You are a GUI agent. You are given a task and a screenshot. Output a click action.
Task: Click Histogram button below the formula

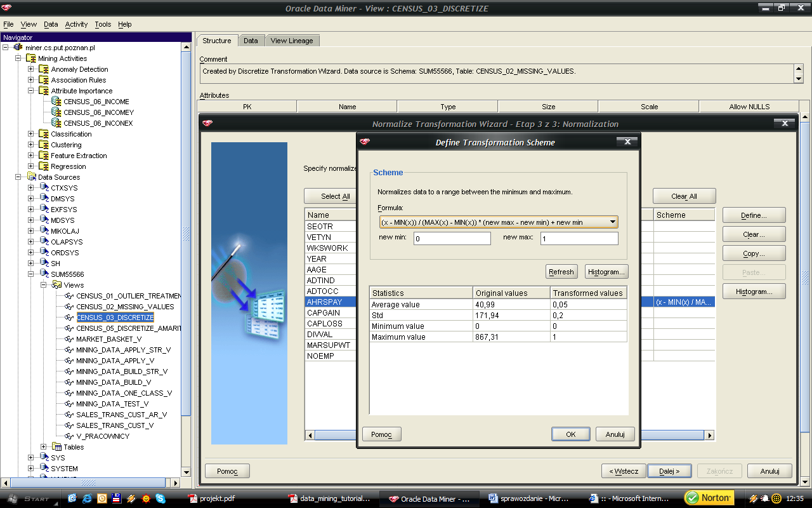point(606,272)
